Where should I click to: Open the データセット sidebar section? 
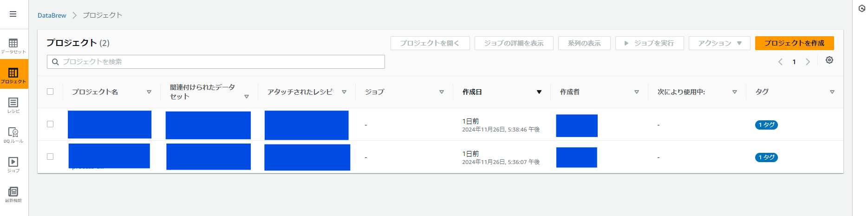pyautogui.click(x=13, y=46)
